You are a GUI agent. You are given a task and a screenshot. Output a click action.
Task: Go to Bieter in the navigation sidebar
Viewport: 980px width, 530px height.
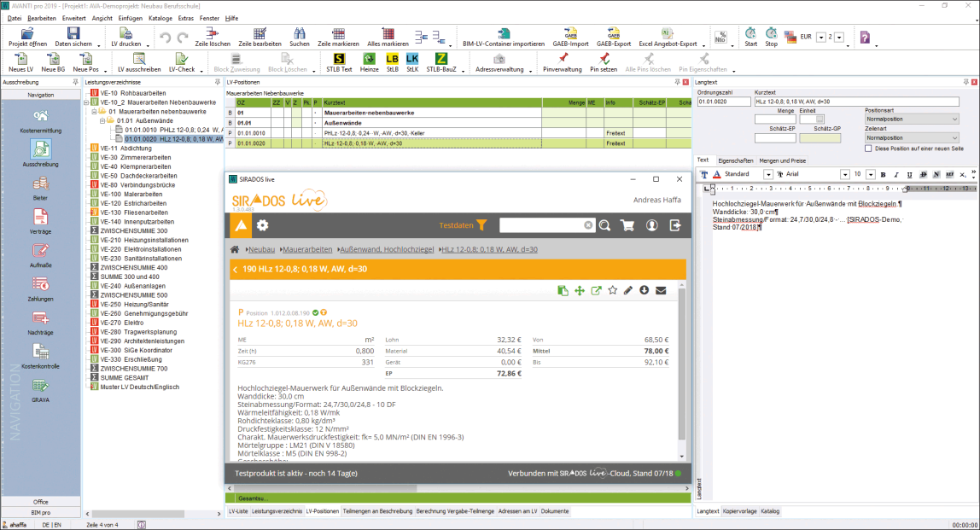coord(41,189)
